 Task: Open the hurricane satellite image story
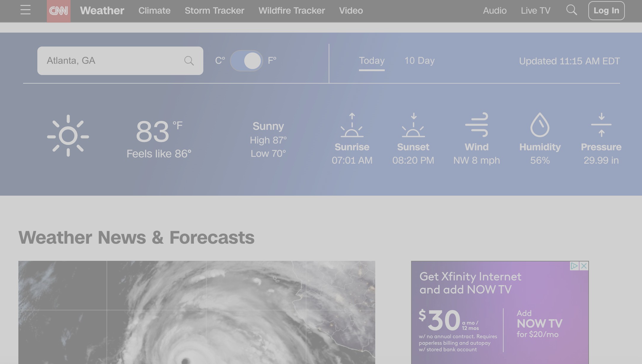coord(197,312)
